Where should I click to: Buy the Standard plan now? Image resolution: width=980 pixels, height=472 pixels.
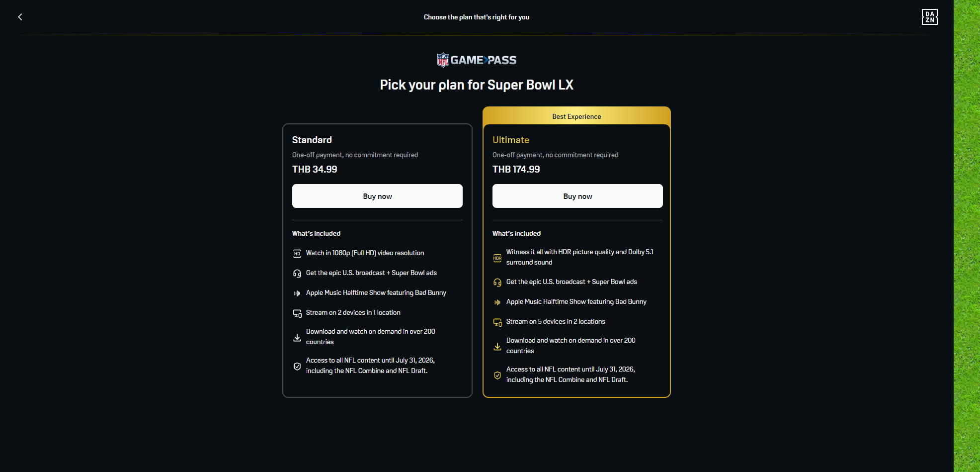(377, 196)
